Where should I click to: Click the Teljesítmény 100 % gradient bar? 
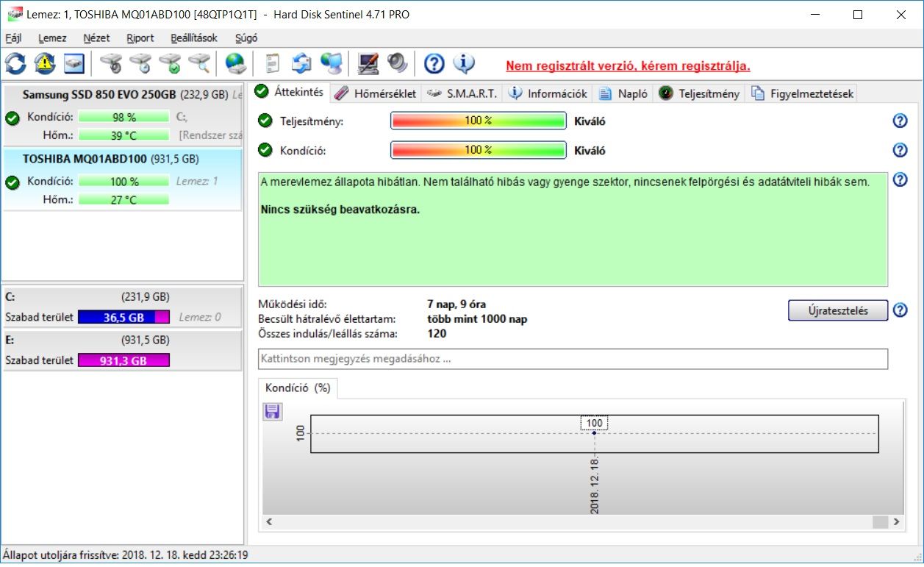pyautogui.click(x=478, y=121)
